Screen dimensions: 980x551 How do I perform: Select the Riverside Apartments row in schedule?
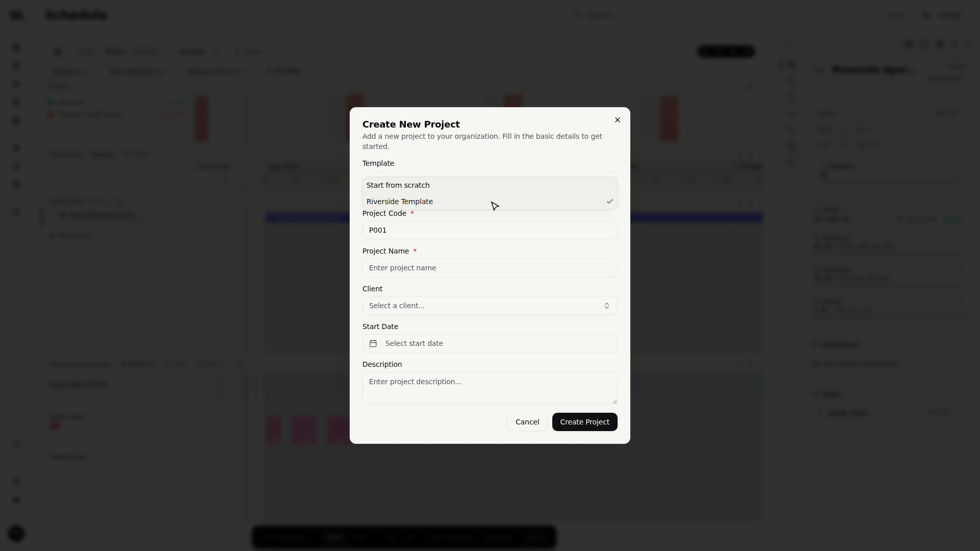[x=97, y=215]
